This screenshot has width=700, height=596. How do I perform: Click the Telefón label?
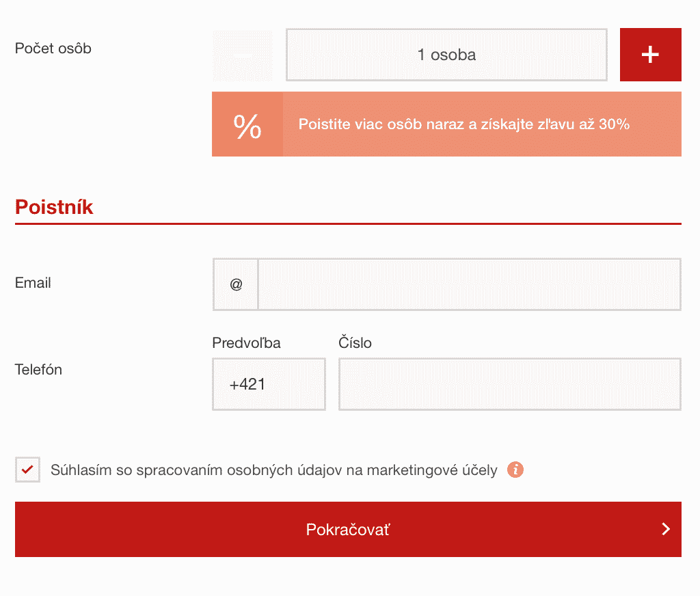pyautogui.click(x=38, y=370)
